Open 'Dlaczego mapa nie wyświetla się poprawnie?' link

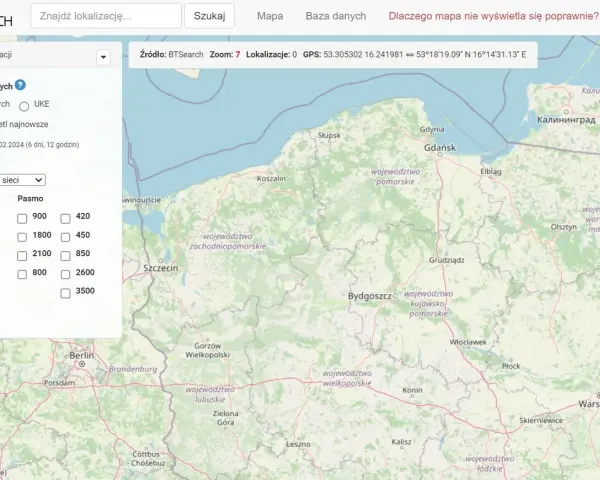click(x=493, y=16)
